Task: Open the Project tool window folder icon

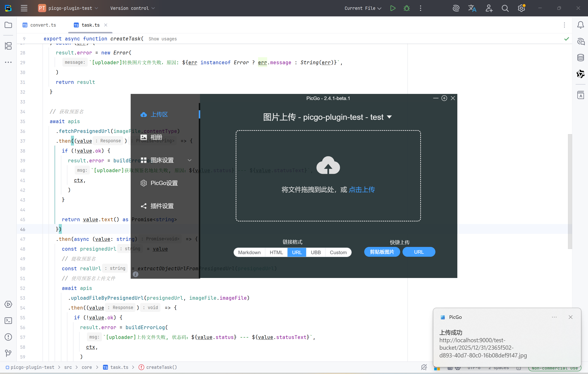Action: point(8,25)
